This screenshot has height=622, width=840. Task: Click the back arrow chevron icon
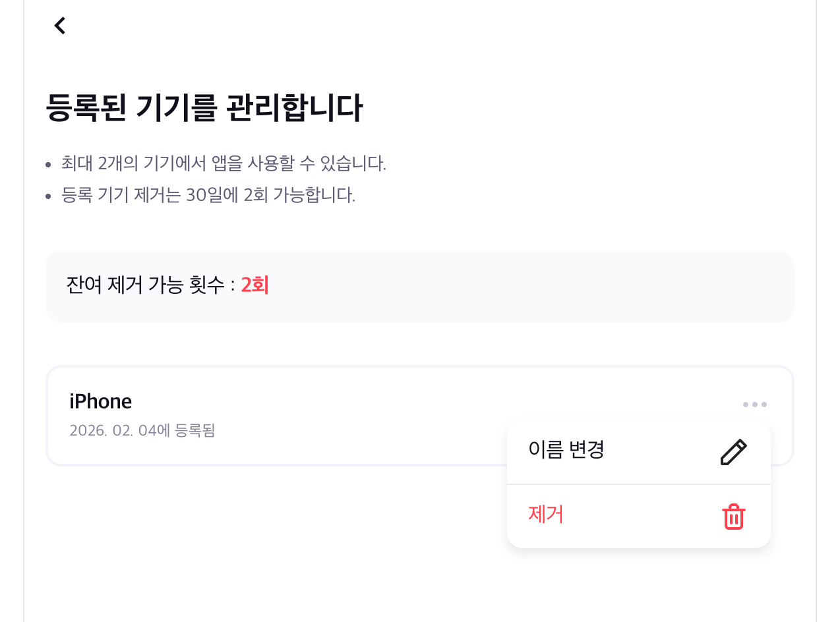tap(59, 25)
